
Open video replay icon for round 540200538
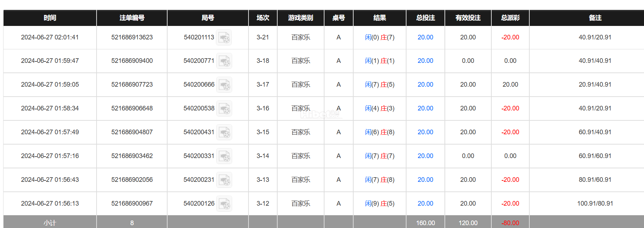[x=224, y=108]
